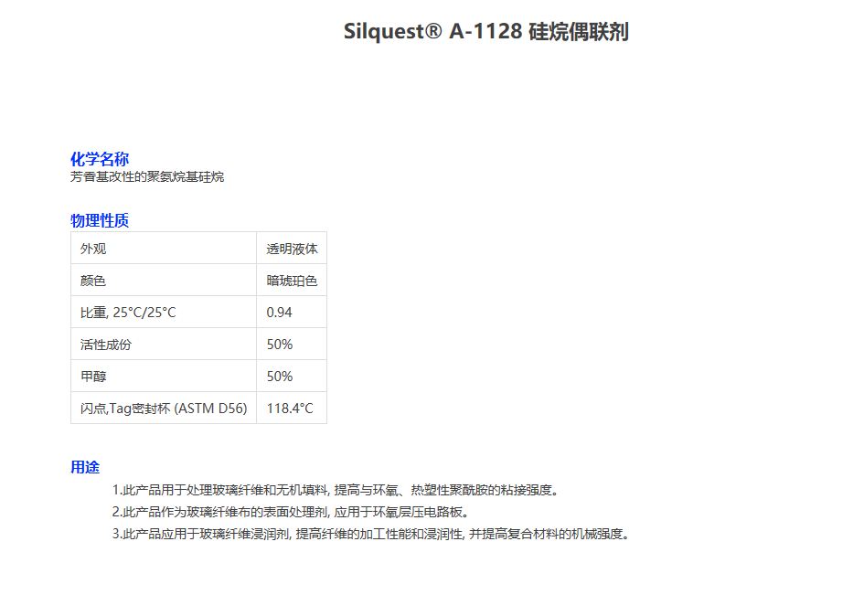The image size is (853, 616).
Task: Click the 暗琥珀色 value cell
Action: point(292,281)
